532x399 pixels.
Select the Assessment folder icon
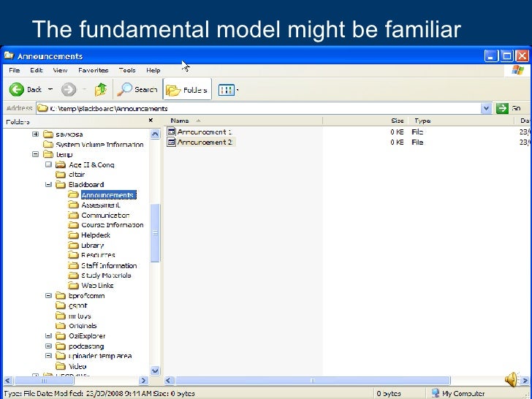tap(73, 205)
